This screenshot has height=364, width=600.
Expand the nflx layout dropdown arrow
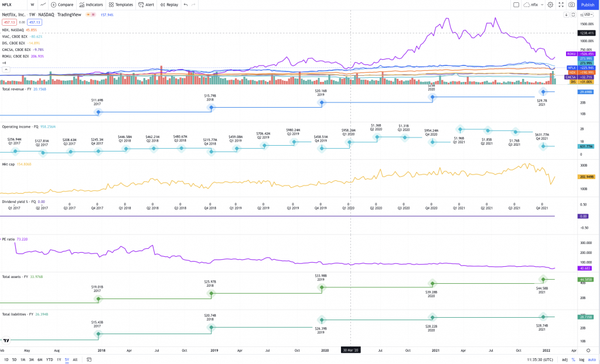point(542,5)
